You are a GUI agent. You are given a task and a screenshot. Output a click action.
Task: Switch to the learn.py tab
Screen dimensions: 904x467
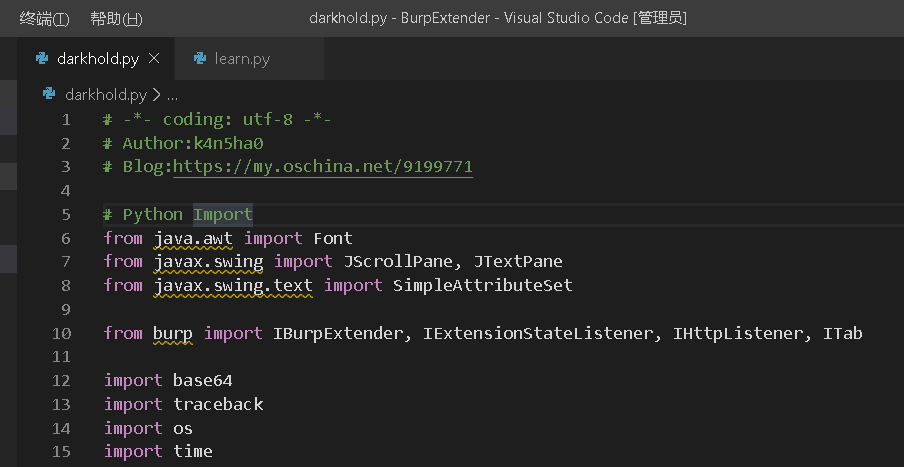(x=242, y=59)
